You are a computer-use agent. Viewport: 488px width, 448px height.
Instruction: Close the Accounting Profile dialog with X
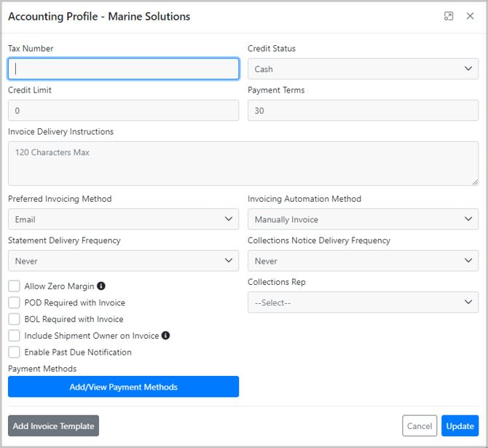coord(470,16)
